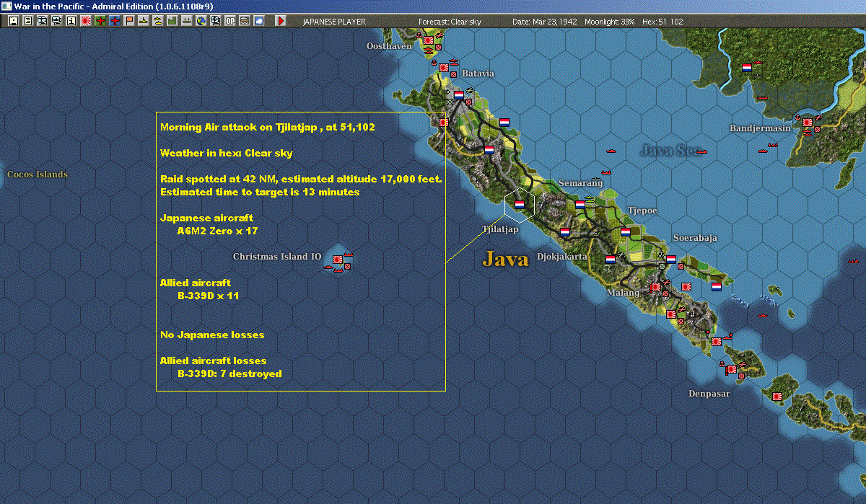Select the Dutch flag base at Tjilatjap hex

click(x=520, y=205)
